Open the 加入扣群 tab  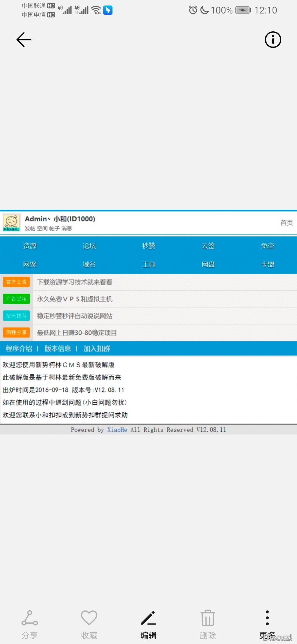[97, 349]
